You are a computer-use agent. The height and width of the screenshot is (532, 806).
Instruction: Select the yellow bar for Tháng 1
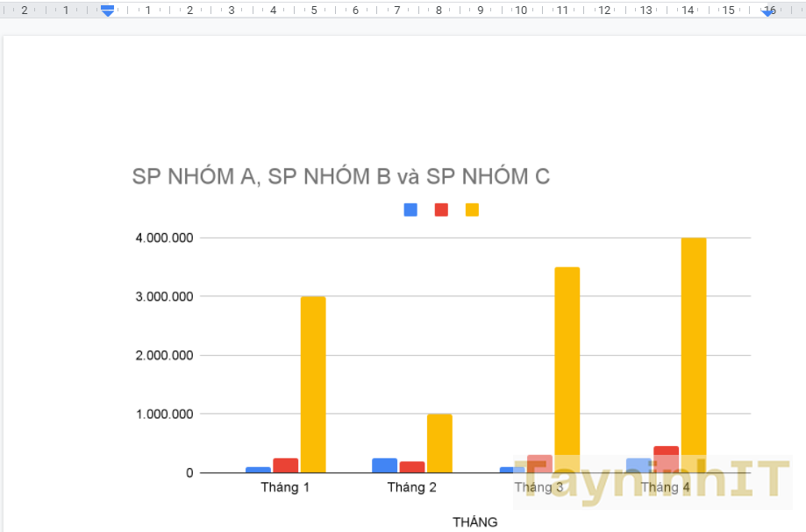pos(313,384)
